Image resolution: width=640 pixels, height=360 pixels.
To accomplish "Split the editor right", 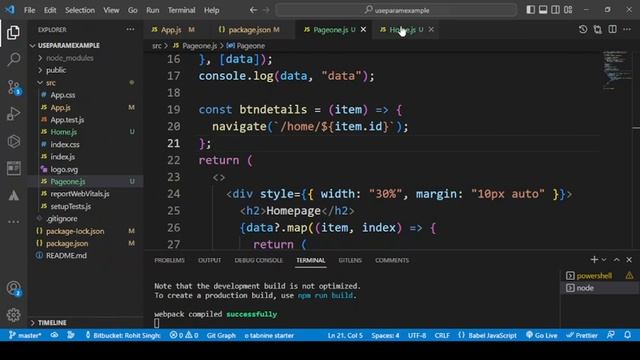I will coord(612,29).
